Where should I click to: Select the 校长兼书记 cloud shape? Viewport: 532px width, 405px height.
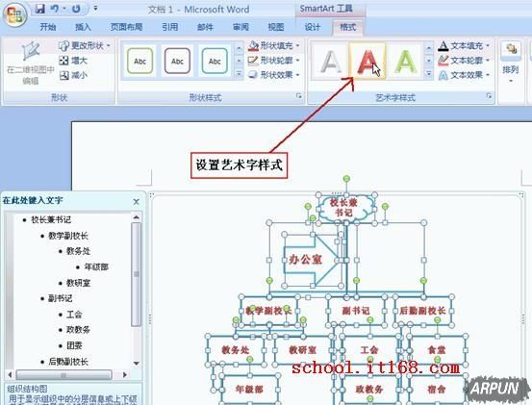pos(346,208)
